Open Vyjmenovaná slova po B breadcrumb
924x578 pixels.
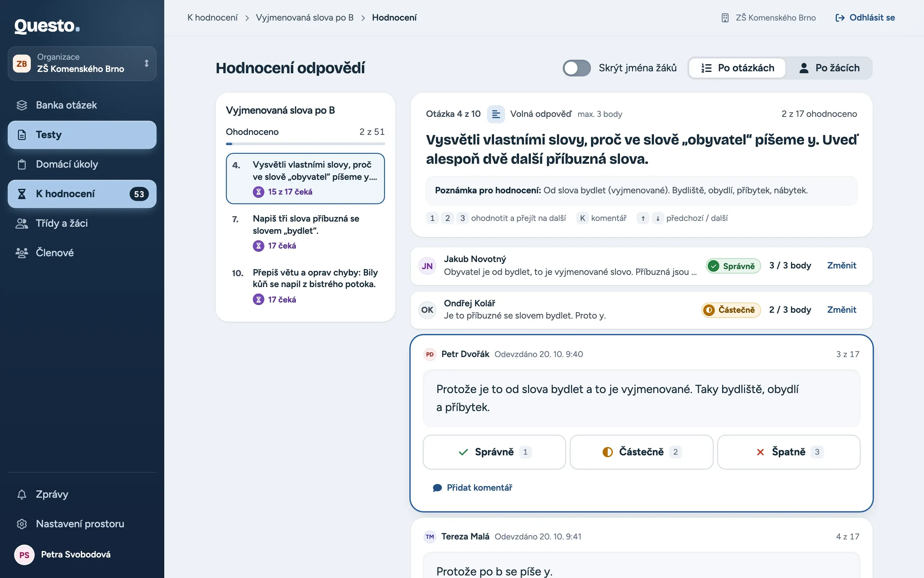tap(304, 18)
